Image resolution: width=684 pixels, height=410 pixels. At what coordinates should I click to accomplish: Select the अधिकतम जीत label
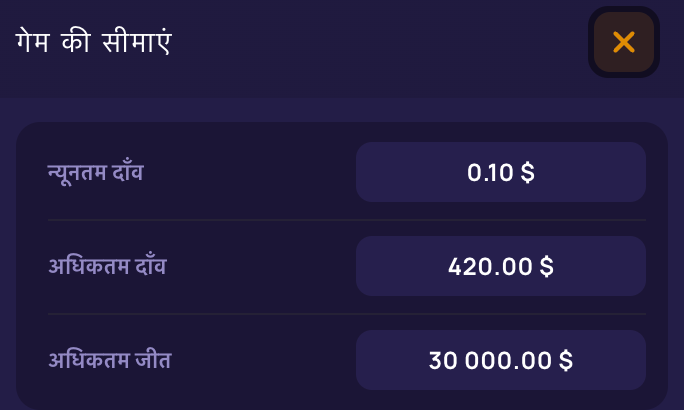[110, 360]
